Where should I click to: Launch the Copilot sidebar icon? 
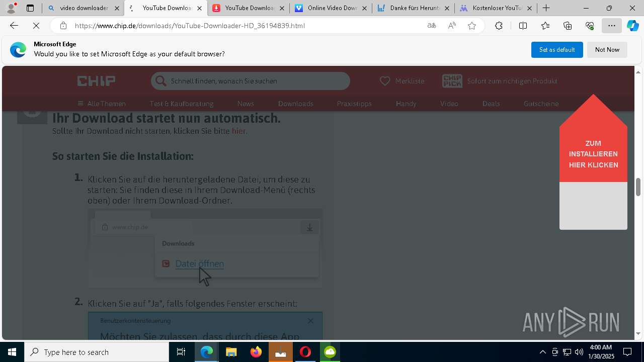(632, 26)
